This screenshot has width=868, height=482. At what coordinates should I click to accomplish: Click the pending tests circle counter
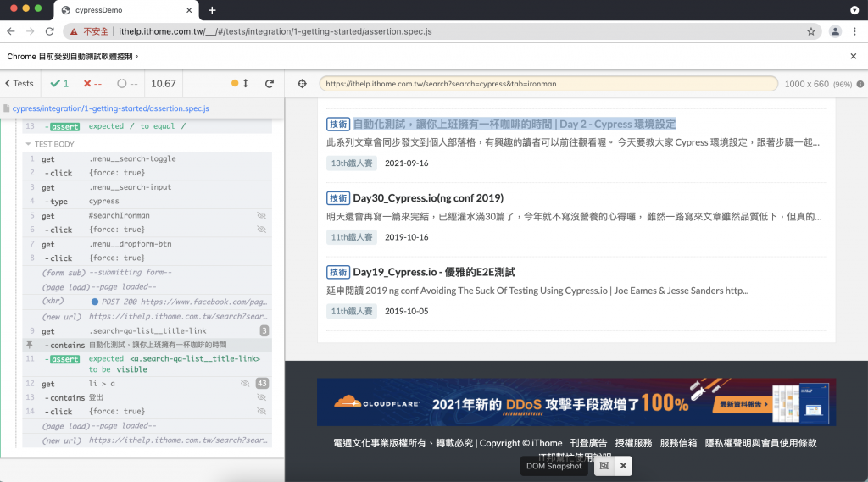point(127,84)
